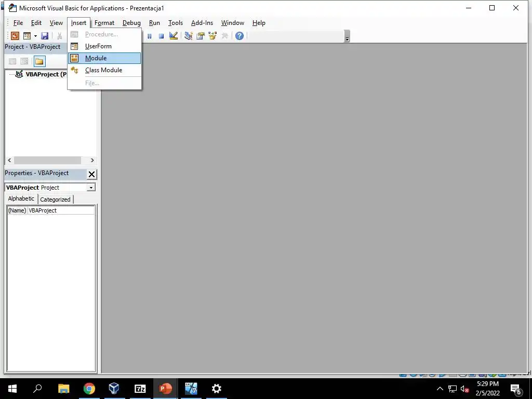Open the Add-Ins menu
Image resolution: width=532 pixels, height=399 pixels.
pyautogui.click(x=202, y=23)
